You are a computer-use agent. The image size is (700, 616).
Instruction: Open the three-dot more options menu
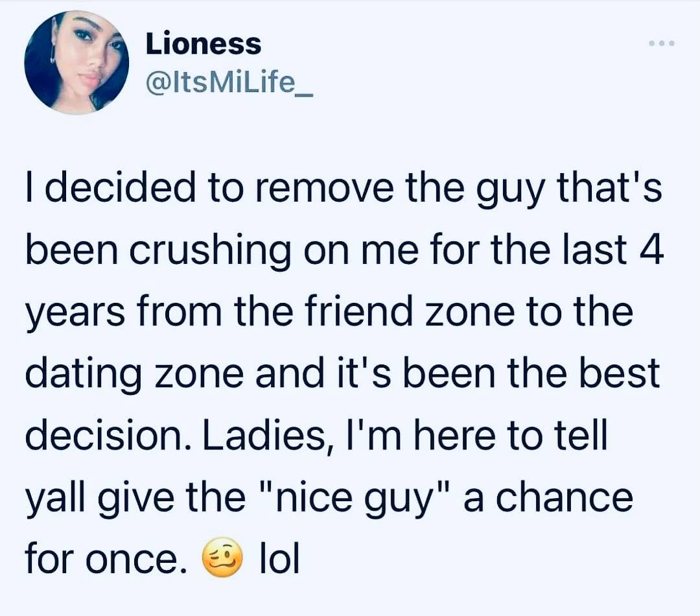tap(662, 43)
